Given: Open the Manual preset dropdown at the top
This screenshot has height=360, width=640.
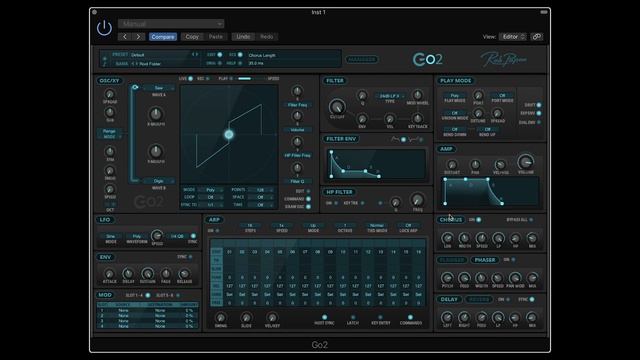Looking at the screenshot, I should tap(171, 24).
